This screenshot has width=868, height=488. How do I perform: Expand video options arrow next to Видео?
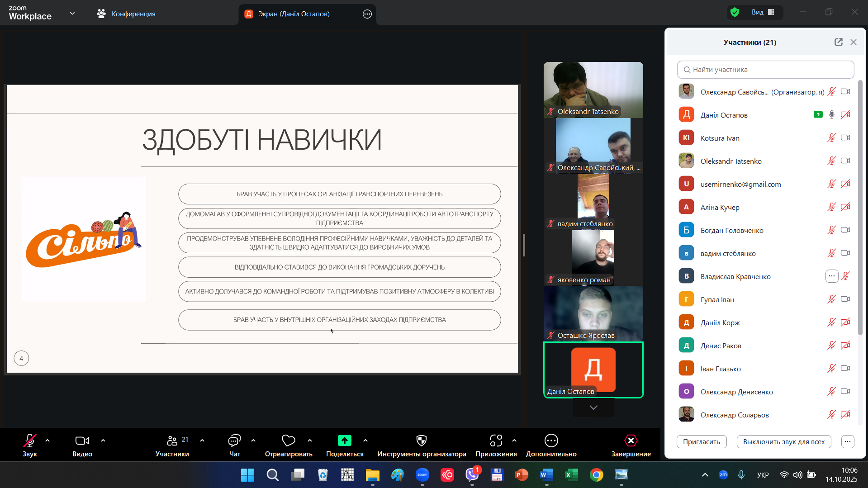[103, 441]
